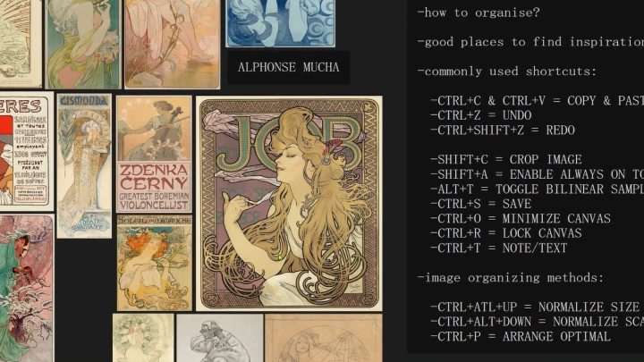Click the 'CTRL+ALT+DOWN = NORMALIZE SCALE' line
This screenshot has height=362, width=644.
[537, 322]
